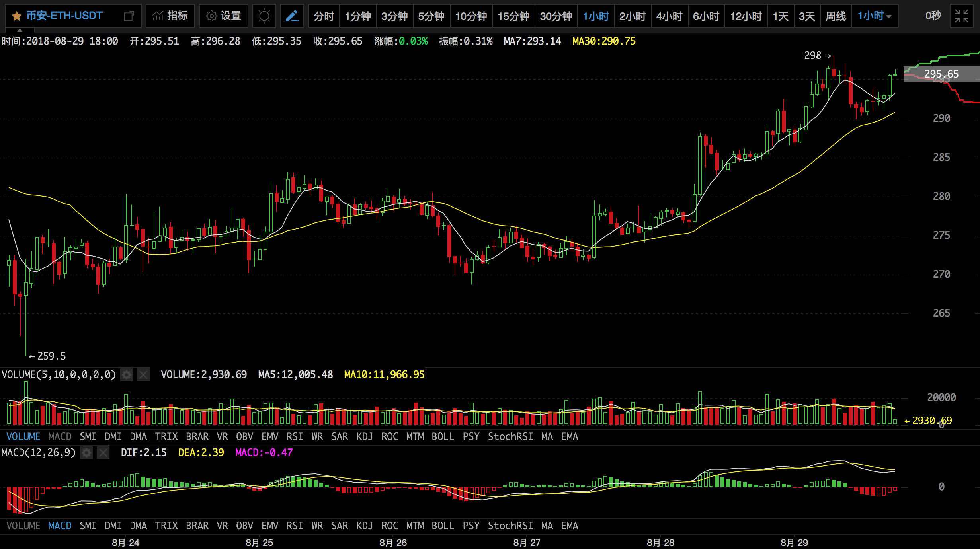Switch volume panel to TRIX
This screenshot has width=980, height=549.
166,436
